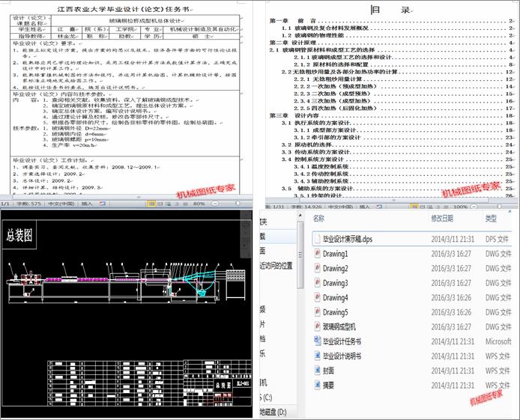The image size is (520, 420).
Task: Click the 毕业设计演示稿.dps file icon
Action: click(318, 239)
